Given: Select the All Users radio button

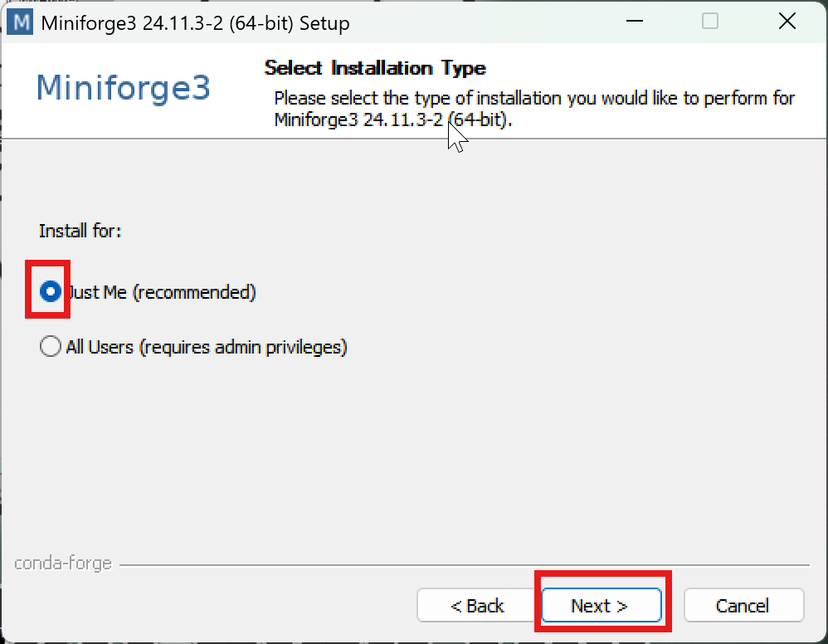Looking at the screenshot, I should point(51,347).
